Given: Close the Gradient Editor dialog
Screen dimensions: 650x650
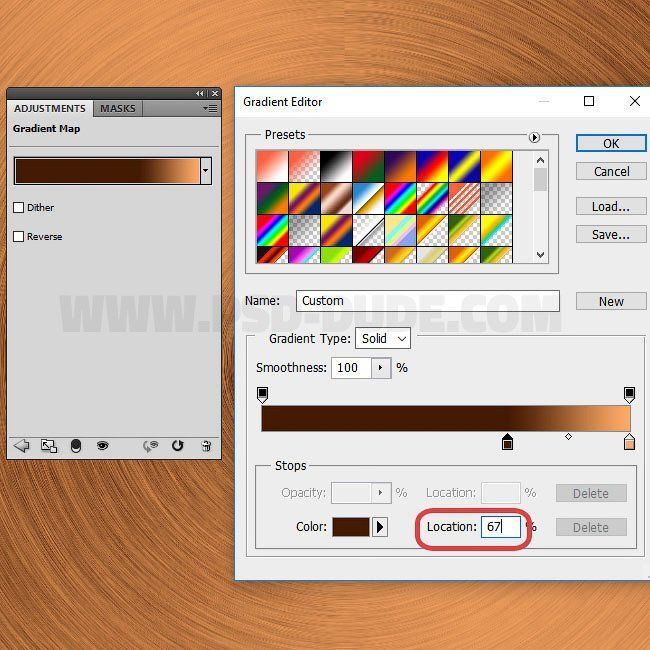Looking at the screenshot, I should click(635, 101).
